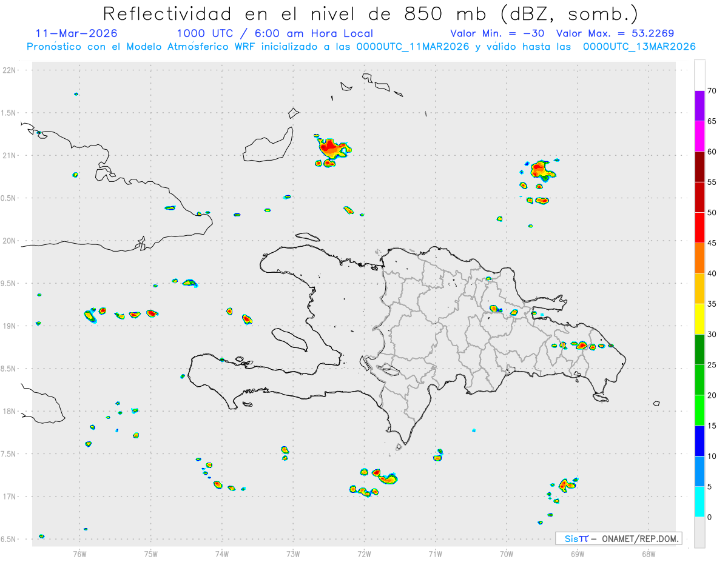Click the '75W' longitude axis label

151,554
